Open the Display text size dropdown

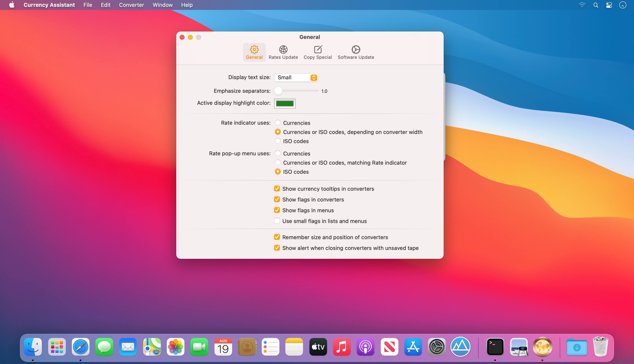296,77
